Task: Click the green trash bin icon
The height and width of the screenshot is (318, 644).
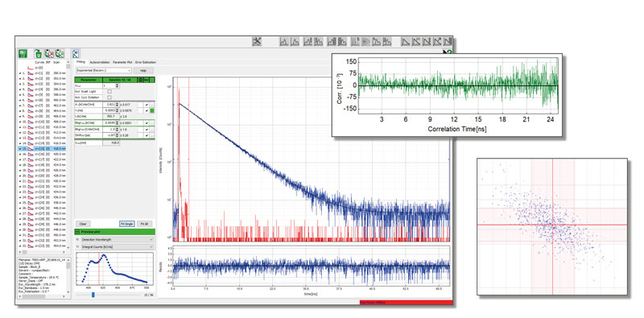Action: [x=38, y=53]
